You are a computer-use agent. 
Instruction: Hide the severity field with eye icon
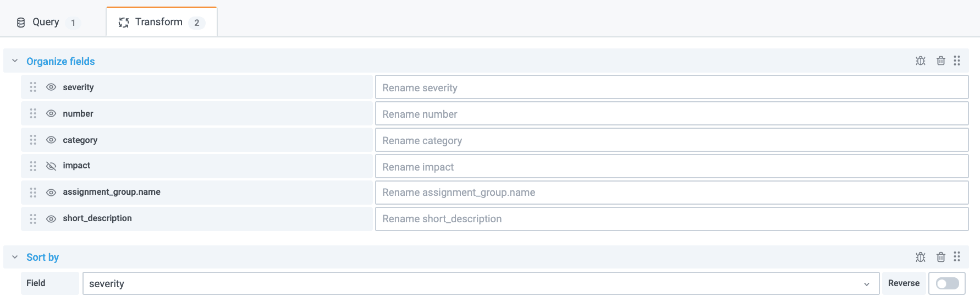pos(51,87)
